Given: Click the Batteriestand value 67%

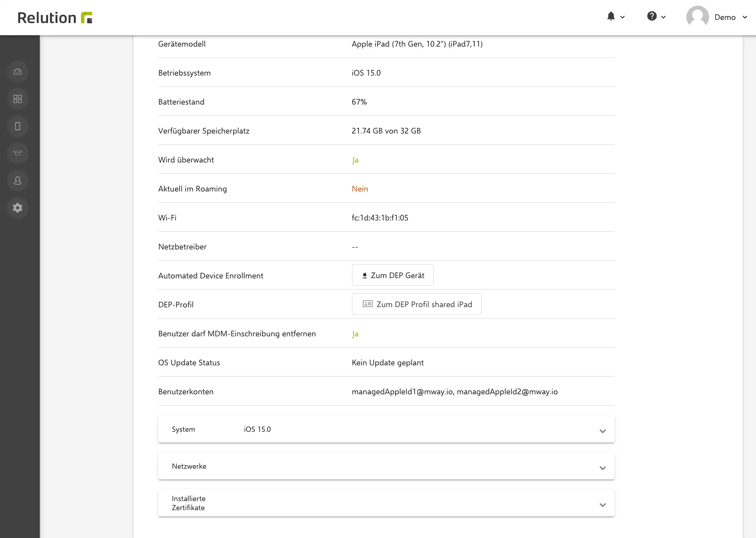Looking at the screenshot, I should [359, 102].
